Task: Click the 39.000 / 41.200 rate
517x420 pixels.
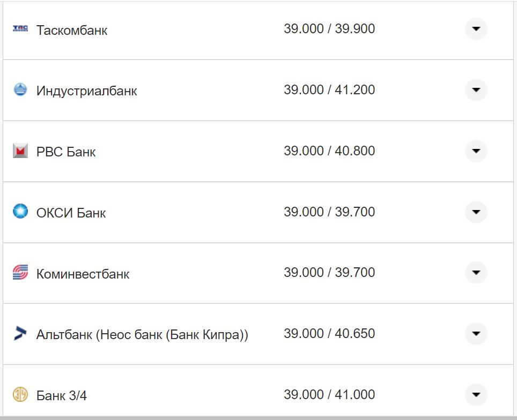Action: coord(329,90)
